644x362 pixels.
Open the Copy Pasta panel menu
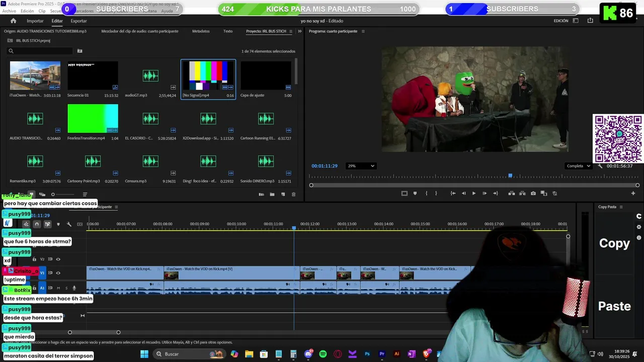click(621, 207)
